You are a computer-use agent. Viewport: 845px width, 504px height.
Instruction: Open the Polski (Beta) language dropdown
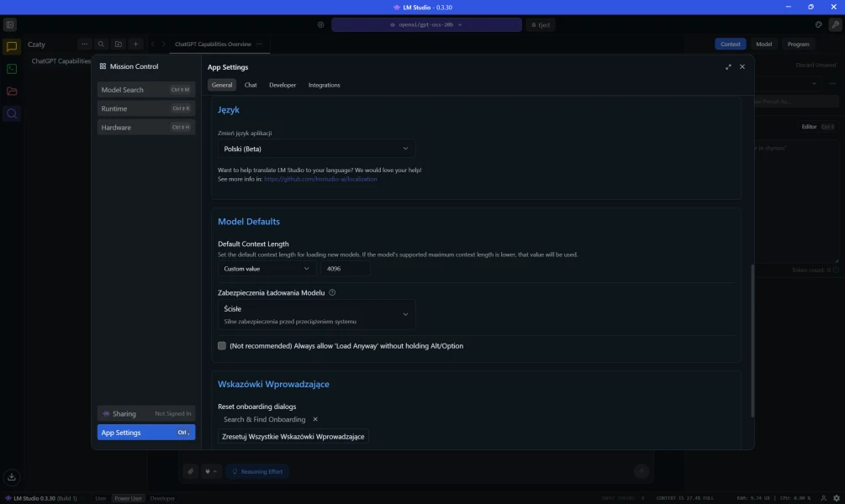[316, 149]
